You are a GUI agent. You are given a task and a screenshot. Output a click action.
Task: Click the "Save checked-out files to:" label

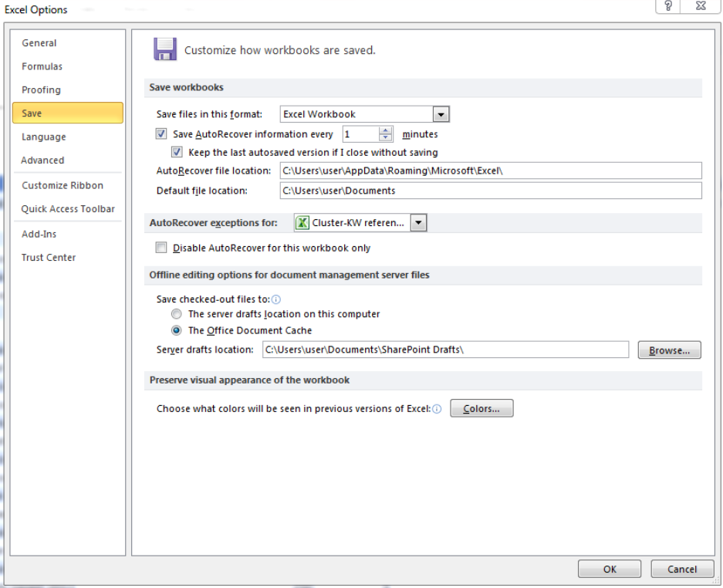coord(213,299)
